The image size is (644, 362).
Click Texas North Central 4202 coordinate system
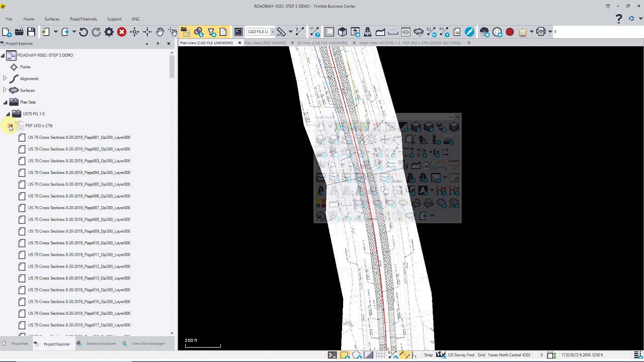[x=509, y=355]
